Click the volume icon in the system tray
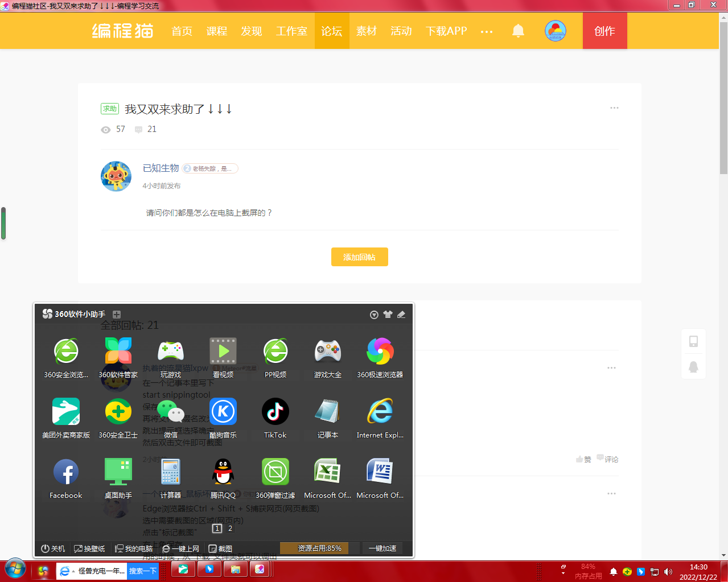This screenshot has height=582, width=728. tap(668, 572)
